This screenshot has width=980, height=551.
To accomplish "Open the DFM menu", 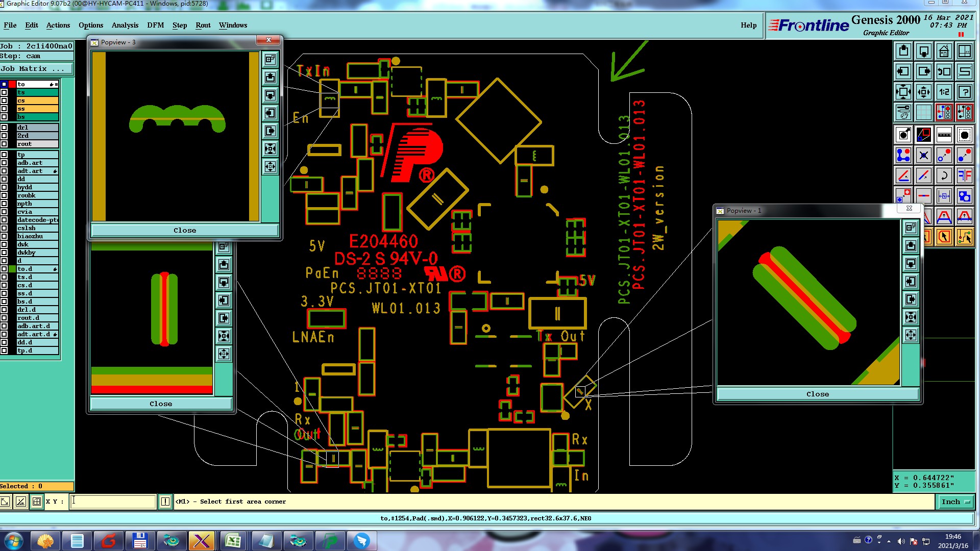I will [x=155, y=25].
